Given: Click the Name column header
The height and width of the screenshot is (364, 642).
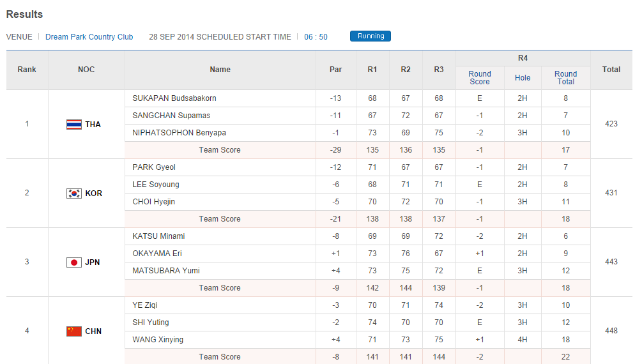Looking at the screenshot, I should pyautogui.click(x=220, y=70).
